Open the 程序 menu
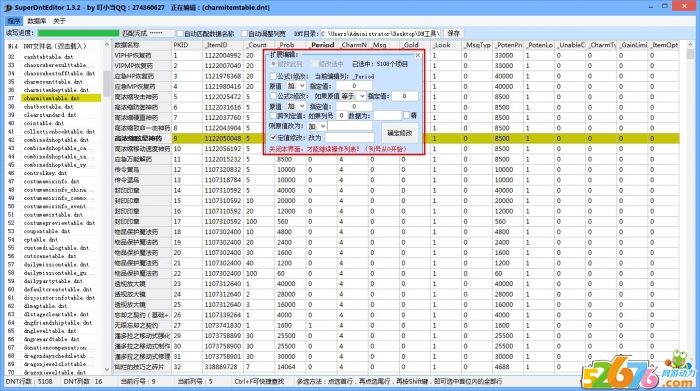 click(14, 21)
